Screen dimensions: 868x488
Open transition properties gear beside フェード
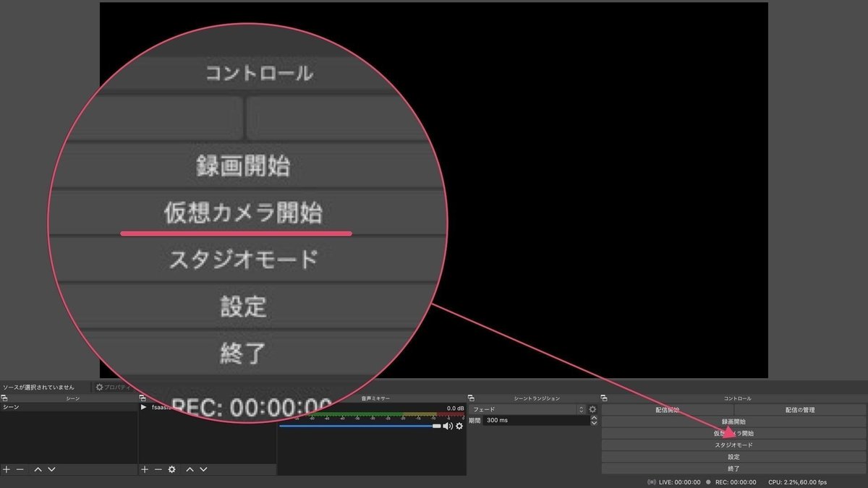point(592,409)
